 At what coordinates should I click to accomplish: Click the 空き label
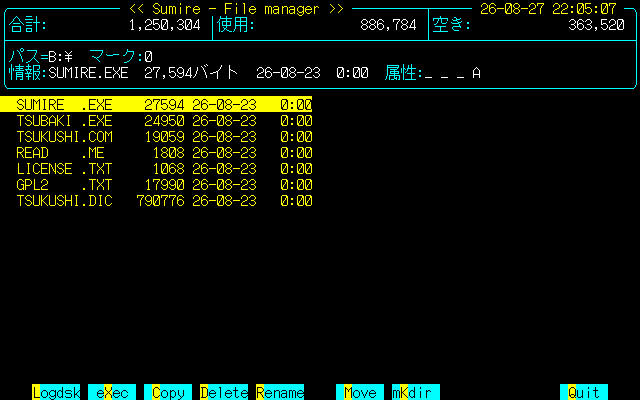(x=451, y=25)
